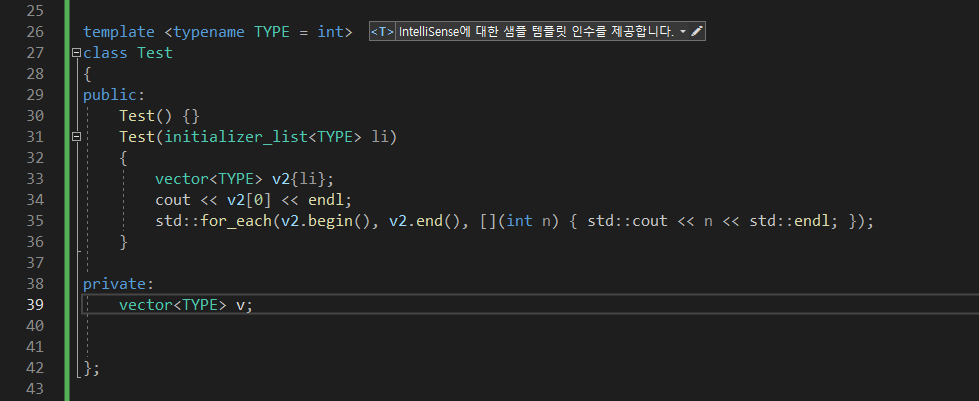Click the closing '};' on line 42
Image resolution: width=979 pixels, height=401 pixels.
91,368
